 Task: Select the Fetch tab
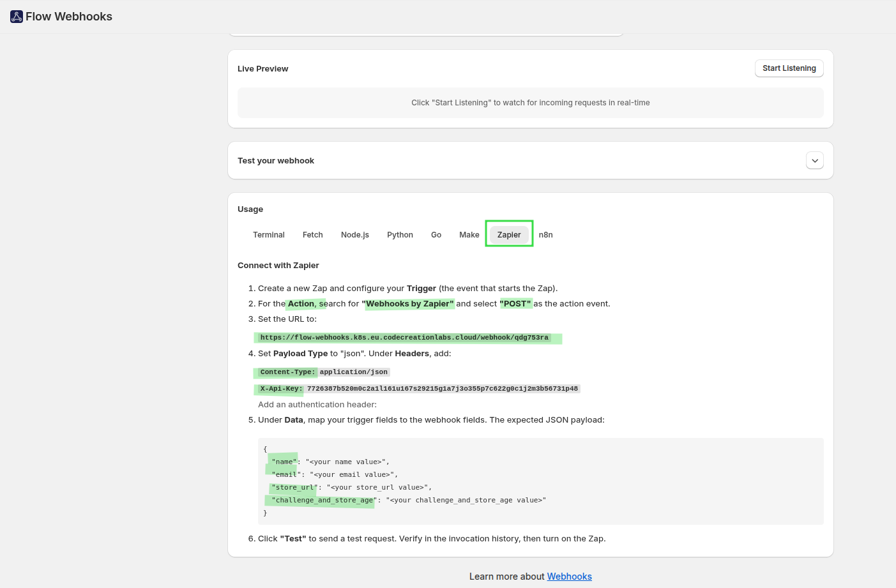coord(312,235)
